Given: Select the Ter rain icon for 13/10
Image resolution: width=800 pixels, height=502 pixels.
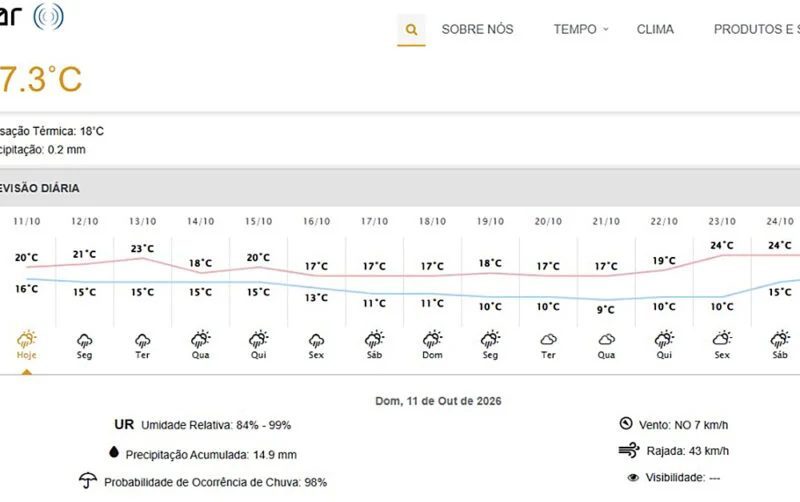Looking at the screenshot, I should coord(142,340).
